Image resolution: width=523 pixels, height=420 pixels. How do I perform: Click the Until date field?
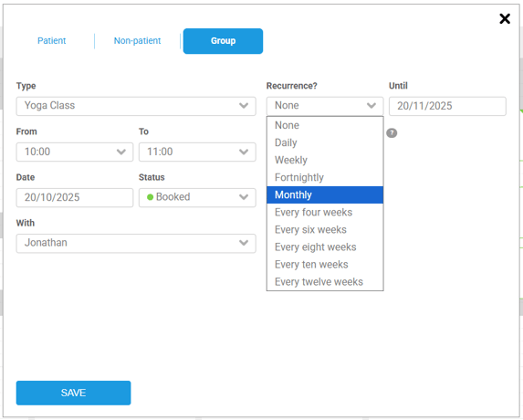[x=447, y=106]
